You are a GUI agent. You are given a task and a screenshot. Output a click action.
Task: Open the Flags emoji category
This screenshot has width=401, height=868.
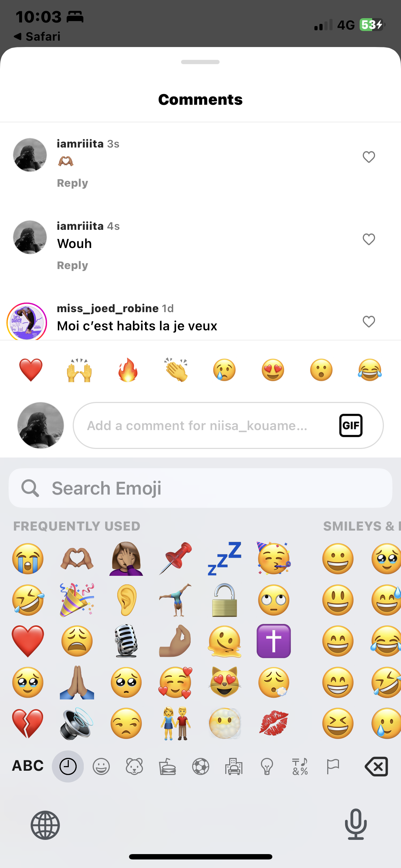pos(333,766)
